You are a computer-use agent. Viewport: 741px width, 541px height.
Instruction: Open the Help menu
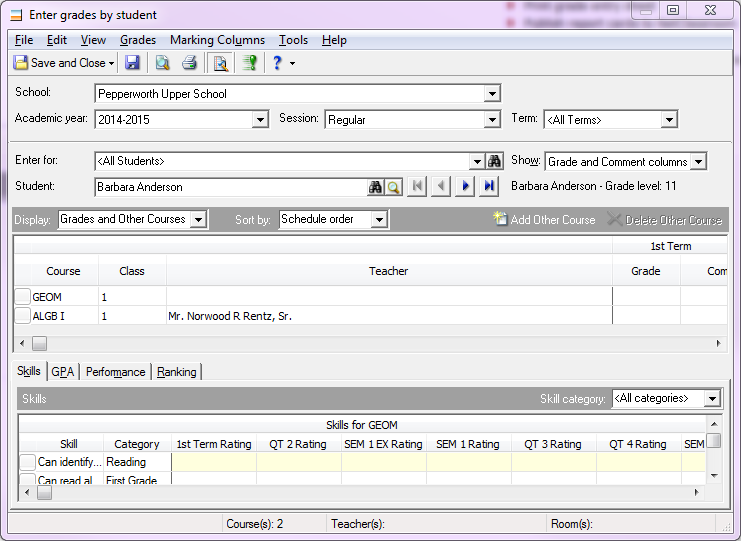(334, 40)
